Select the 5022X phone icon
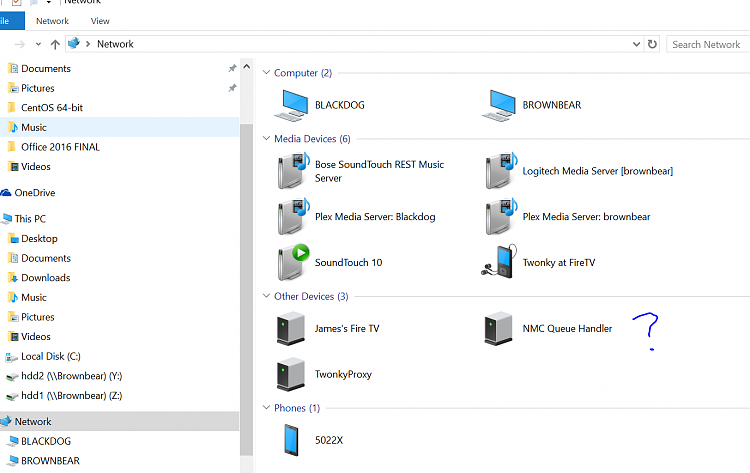 (291, 440)
